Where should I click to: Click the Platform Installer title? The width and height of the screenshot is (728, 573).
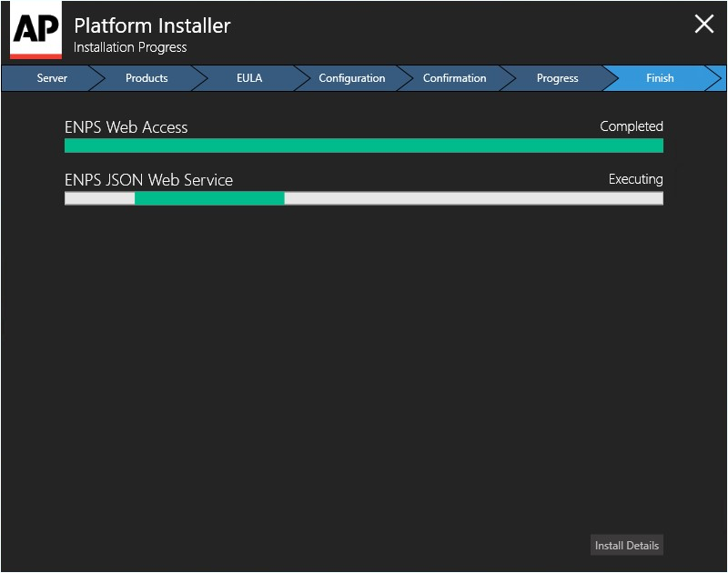point(152,25)
